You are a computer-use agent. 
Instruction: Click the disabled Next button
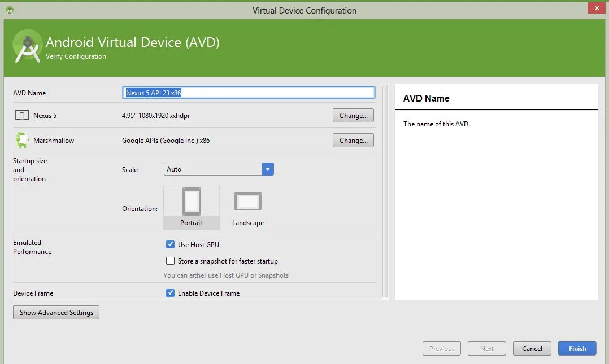click(486, 348)
